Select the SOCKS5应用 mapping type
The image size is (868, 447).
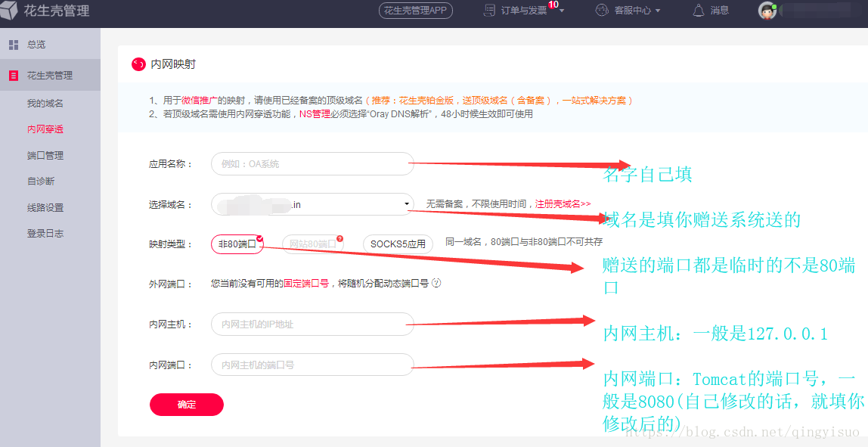(398, 244)
